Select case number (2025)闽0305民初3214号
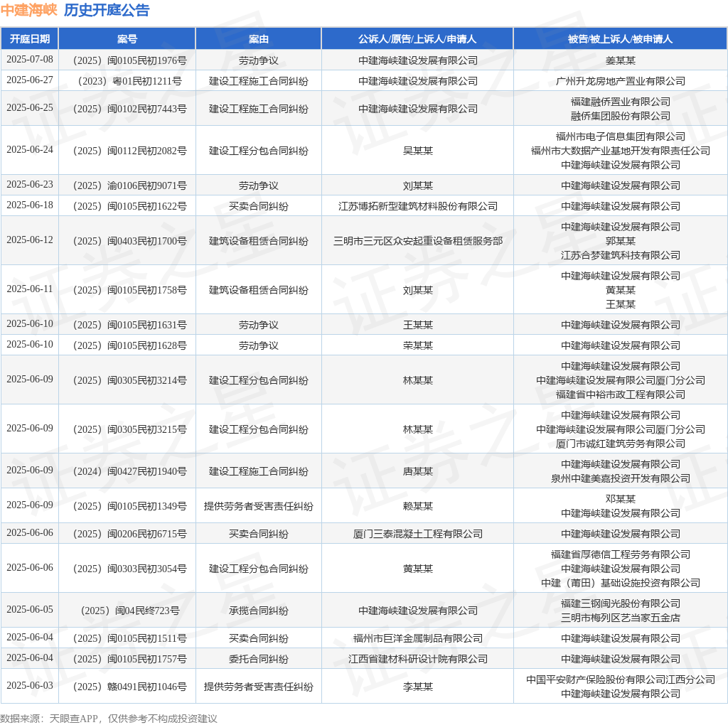Screen dimensions: 728x725 coord(129,380)
